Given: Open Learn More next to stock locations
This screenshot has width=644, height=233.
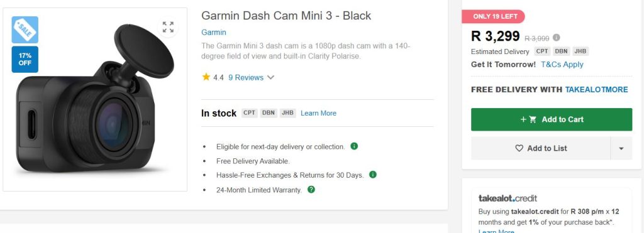Looking at the screenshot, I should tap(318, 113).
